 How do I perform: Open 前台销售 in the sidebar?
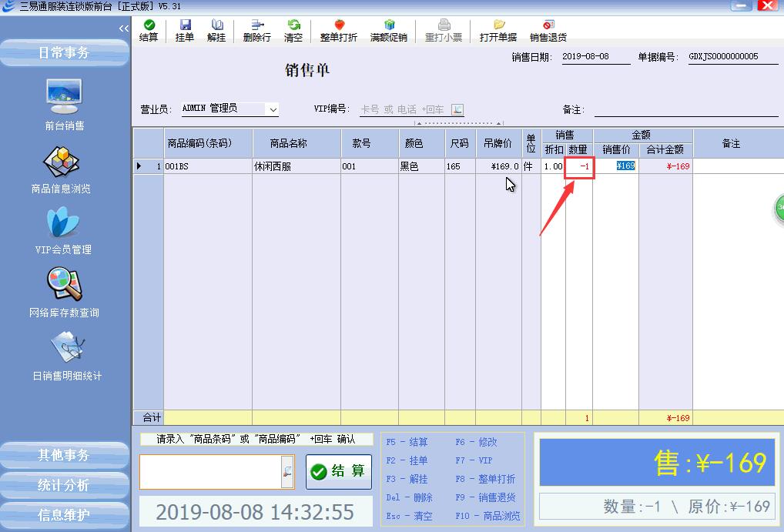65,104
